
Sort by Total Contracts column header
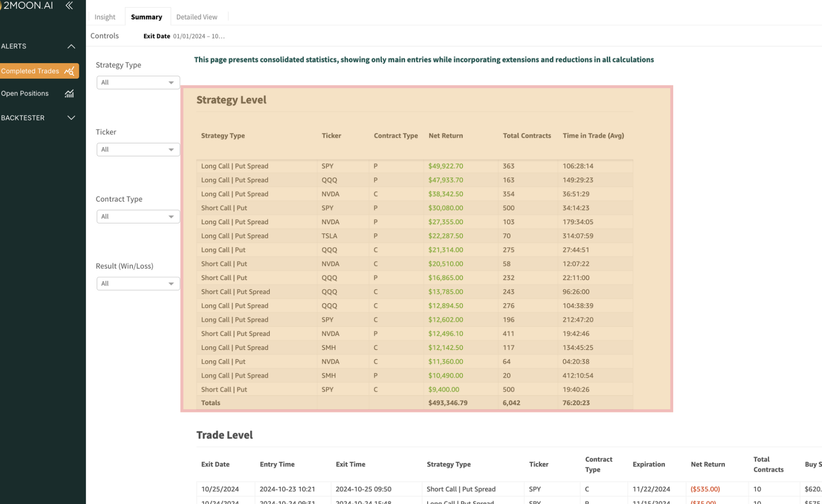(526, 136)
